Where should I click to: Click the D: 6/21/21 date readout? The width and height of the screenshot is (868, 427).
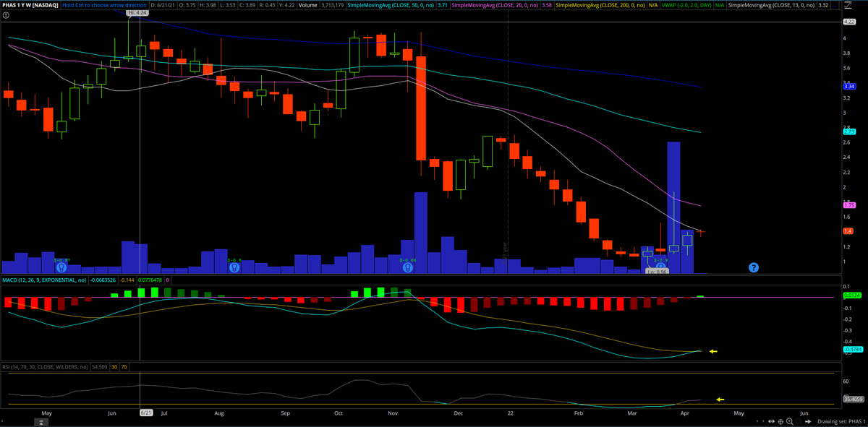coord(162,6)
